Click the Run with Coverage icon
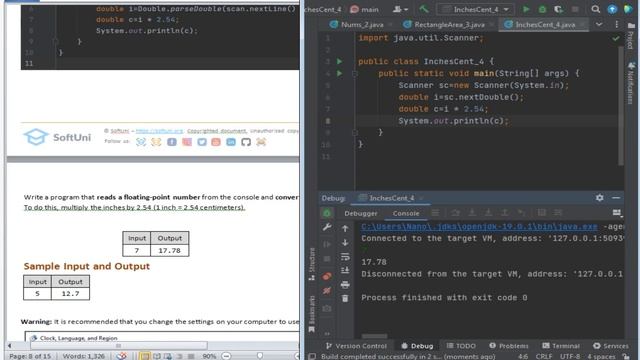The image size is (640, 360). (558, 9)
